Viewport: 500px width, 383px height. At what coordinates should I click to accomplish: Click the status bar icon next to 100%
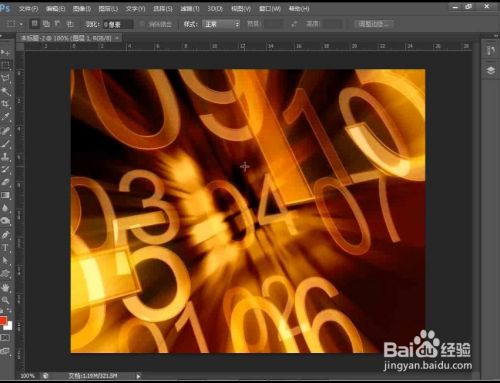point(45,376)
